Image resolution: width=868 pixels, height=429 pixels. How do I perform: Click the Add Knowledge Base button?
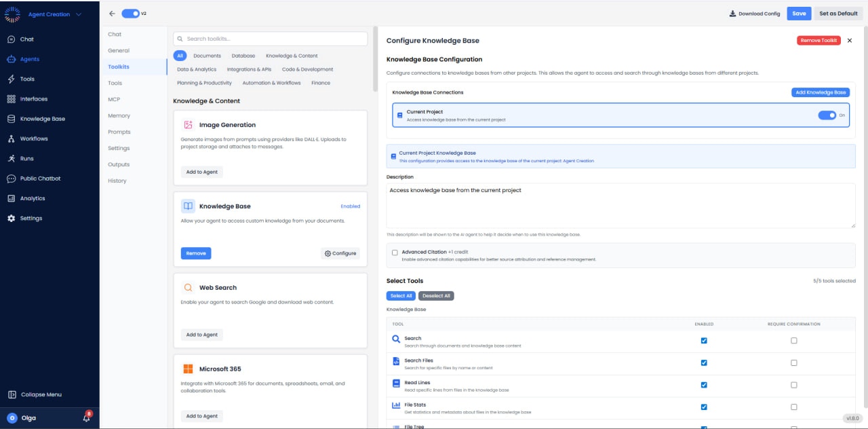[x=820, y=91]
